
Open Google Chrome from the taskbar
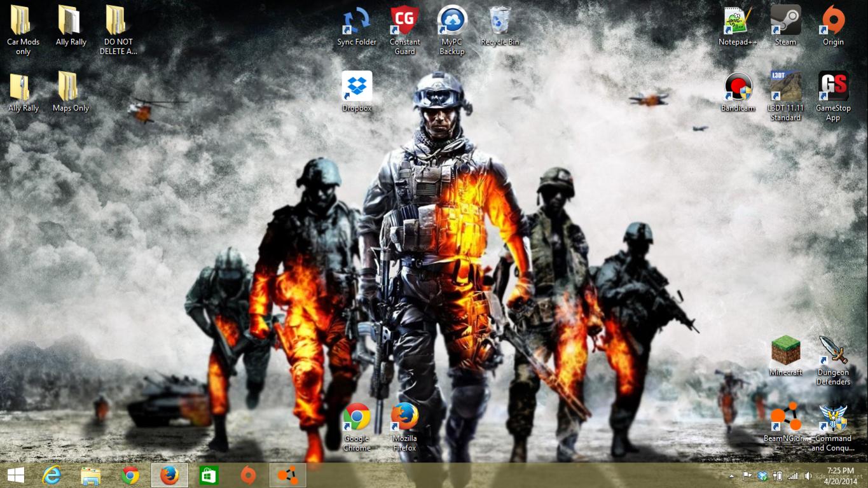(130, 475)
